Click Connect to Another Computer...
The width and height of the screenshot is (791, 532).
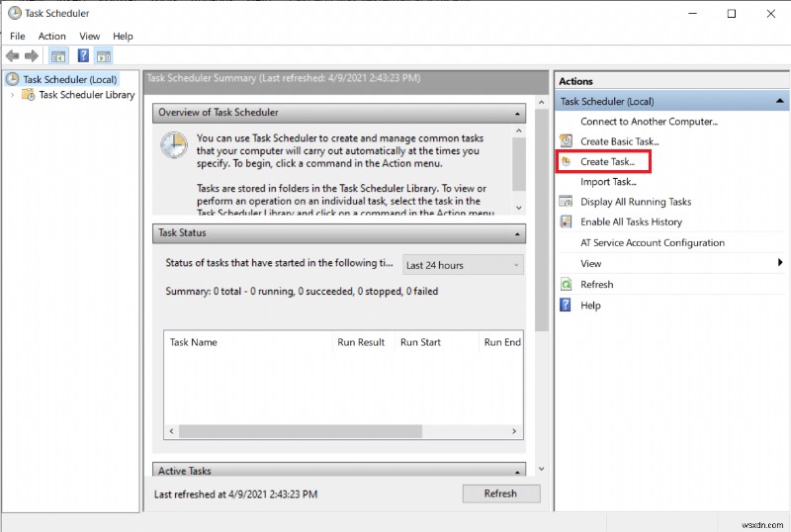649,122
